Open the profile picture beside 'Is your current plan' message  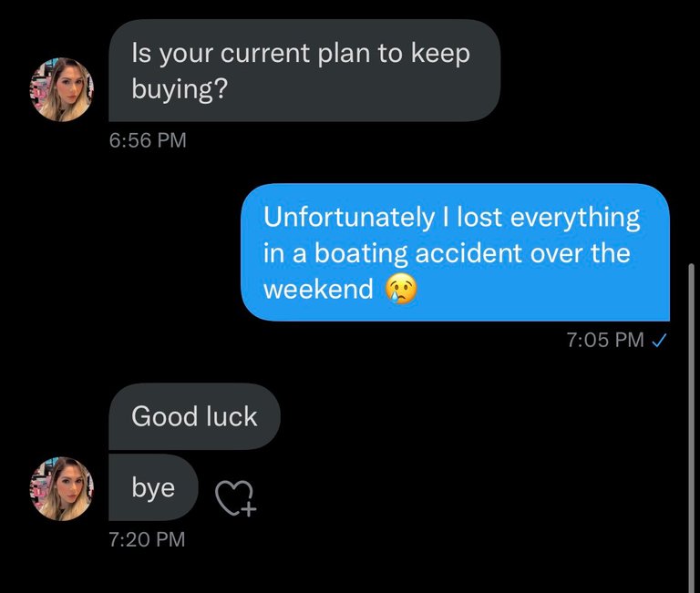pos(62,89)
